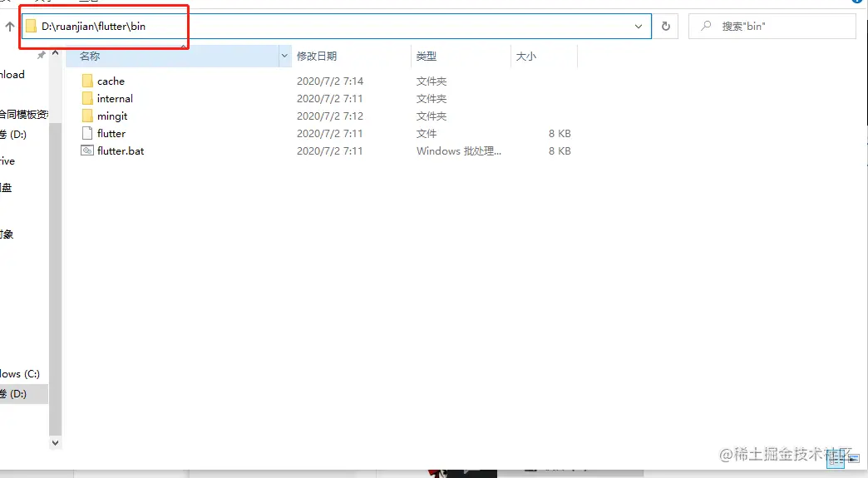Viewport: 868px width, 478px height.
Task: Sort by the 名称 column header
Action: point(173,56)
